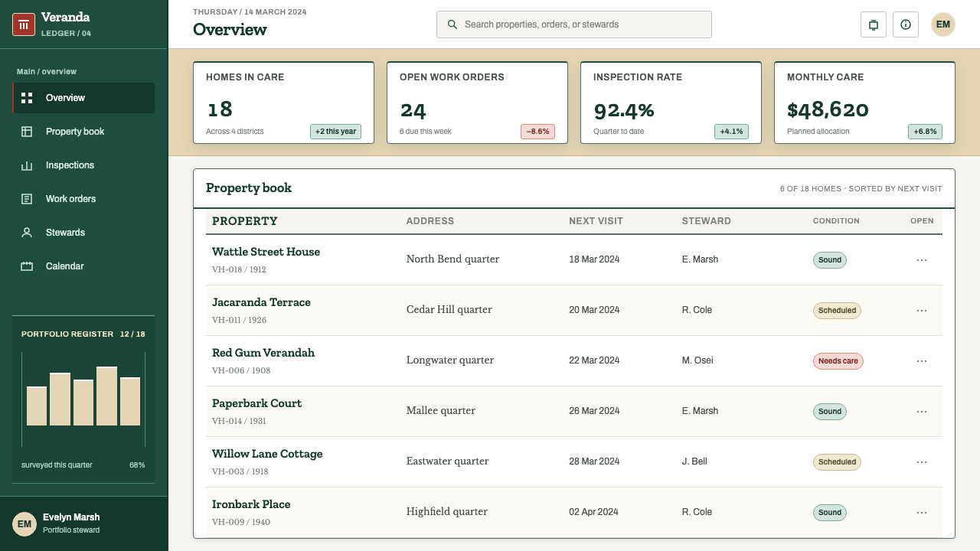Click the Condition column header
Viewport: 980px width, 551px height.
click(x=836, y=221)
